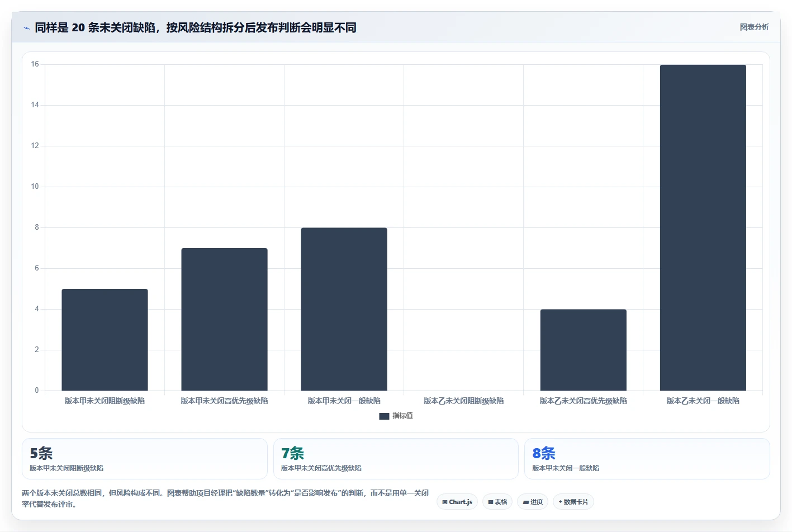The width and height of the screenshot is (792, 532).
Task: Click the Y-axis value 16
Action: click(35, 64)
